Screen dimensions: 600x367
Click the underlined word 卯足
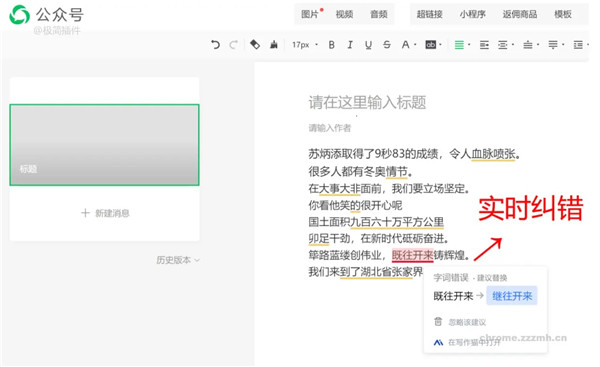(x=319, y=238)
